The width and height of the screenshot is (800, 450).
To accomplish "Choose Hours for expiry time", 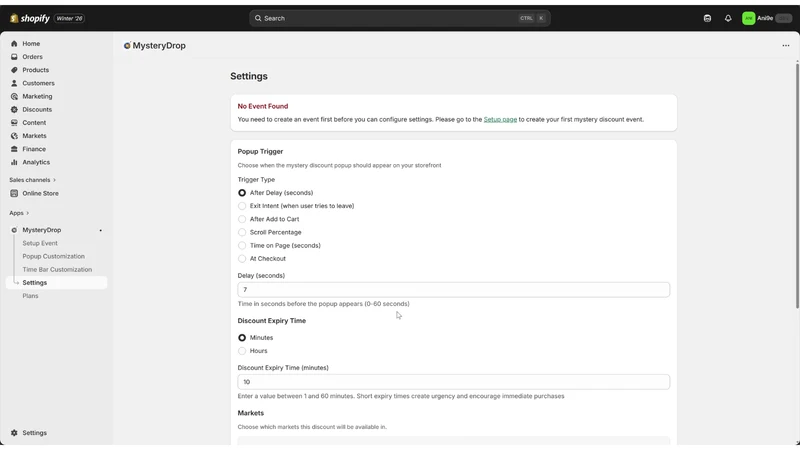I will click(242, 351).
